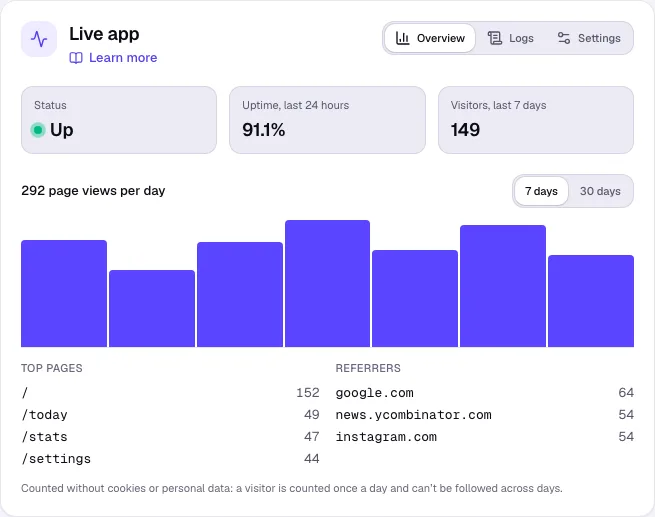
Task: Click the /settings top page row
Action: coord(170,459)
